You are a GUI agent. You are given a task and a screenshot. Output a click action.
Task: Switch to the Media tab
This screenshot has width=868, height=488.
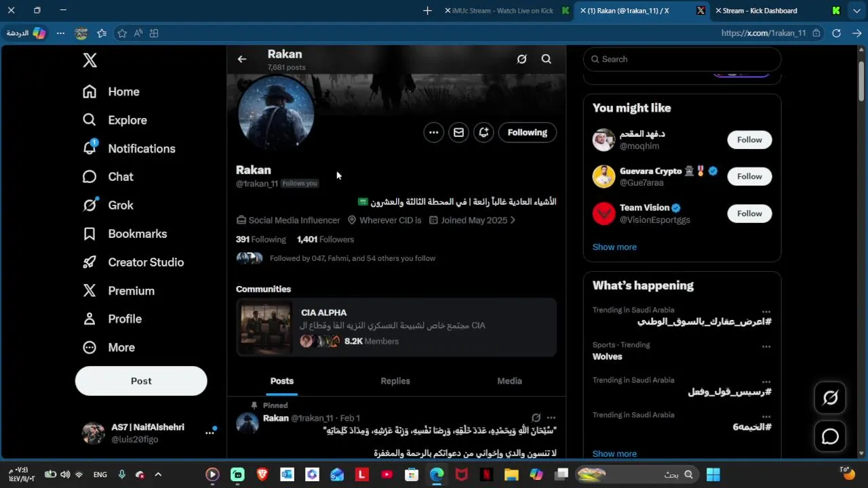click(x=509, y=381)
